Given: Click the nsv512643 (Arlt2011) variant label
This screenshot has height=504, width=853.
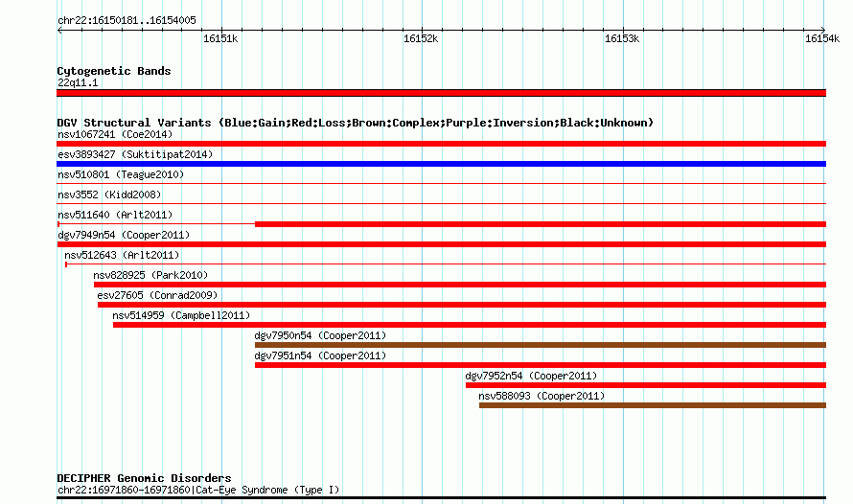Looking at the screenshot, I should coord(122,255).
